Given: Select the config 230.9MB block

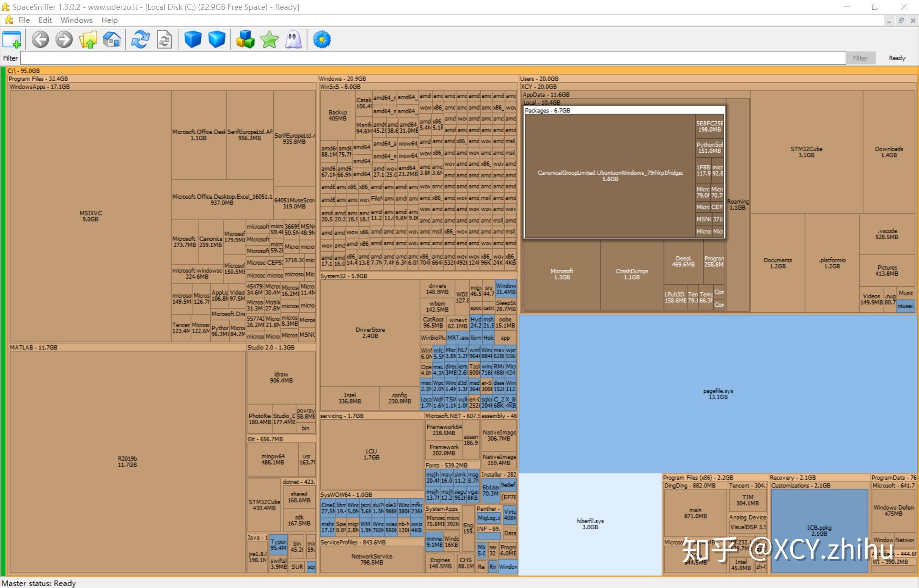Looking at the screenshot, I should click(x=400, y=398).
